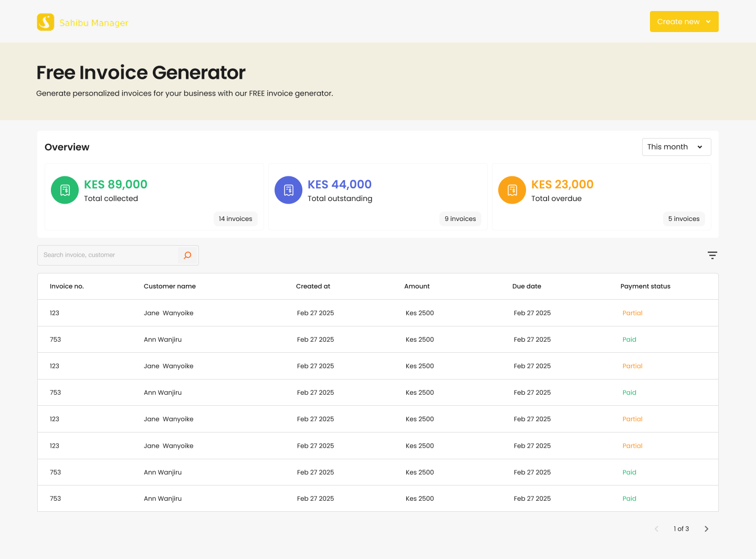Screen dimensions: 756x559
Task: Go to next page with right chevron
Action: (x=706, y=529)
